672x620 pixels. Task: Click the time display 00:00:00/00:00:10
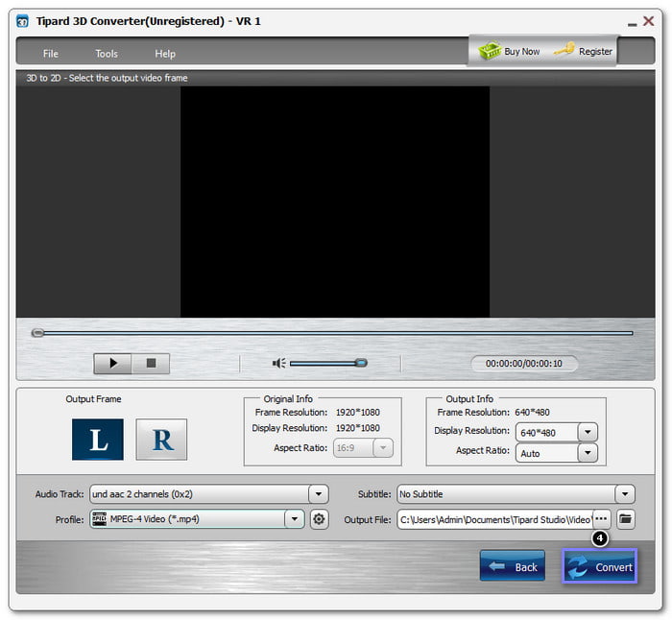click(x=524, y=364)
